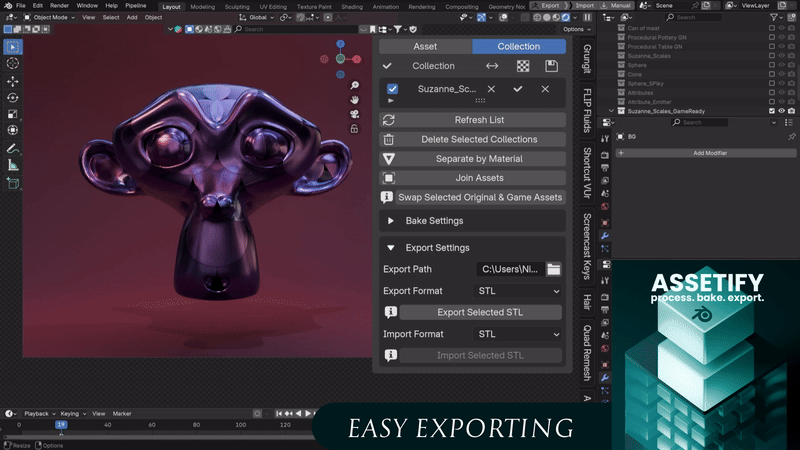Switch to the Asset tab
Image resolution: width=800 pixels, height=450 pixels.
(x=425, y=46)
